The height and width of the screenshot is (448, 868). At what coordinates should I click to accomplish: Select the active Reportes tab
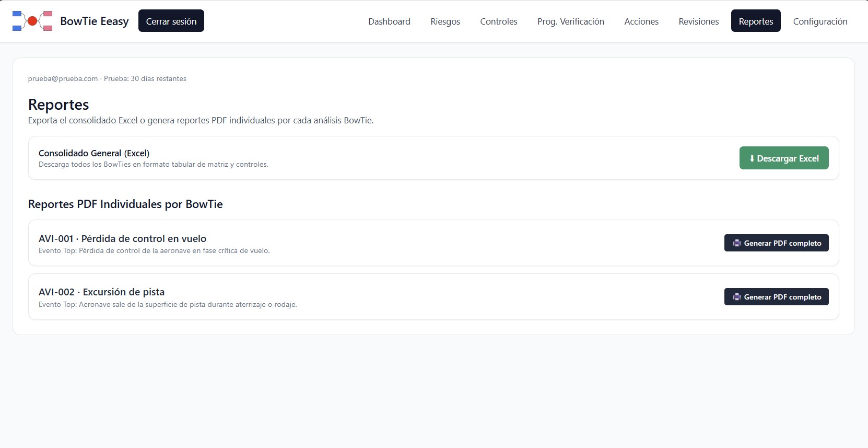coord(756,21)
